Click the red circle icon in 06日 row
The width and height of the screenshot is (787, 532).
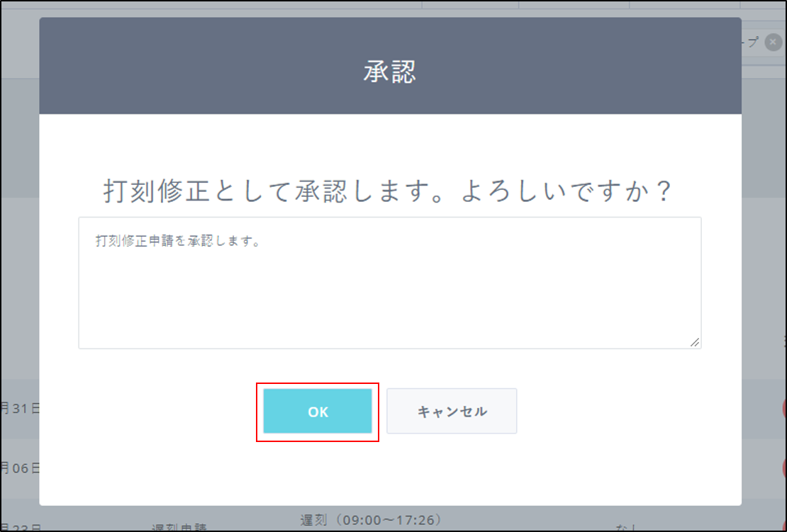pyautogui.click(x=783, y=468)
